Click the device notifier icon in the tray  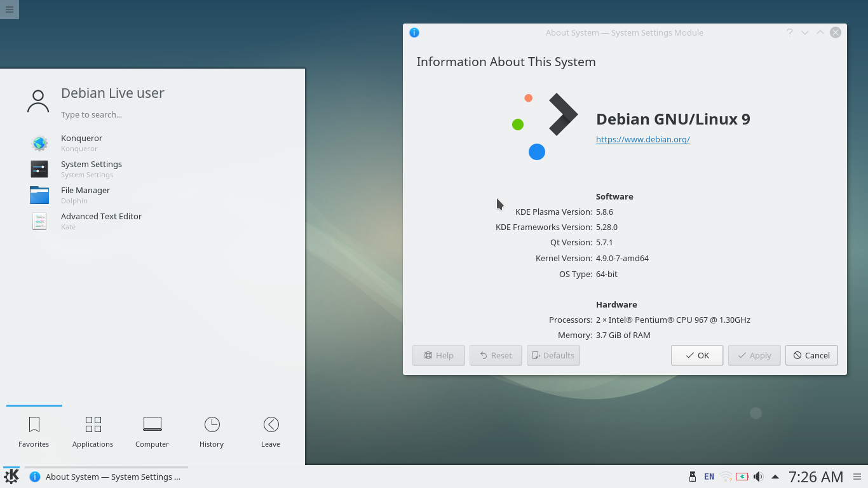point(692,476)
